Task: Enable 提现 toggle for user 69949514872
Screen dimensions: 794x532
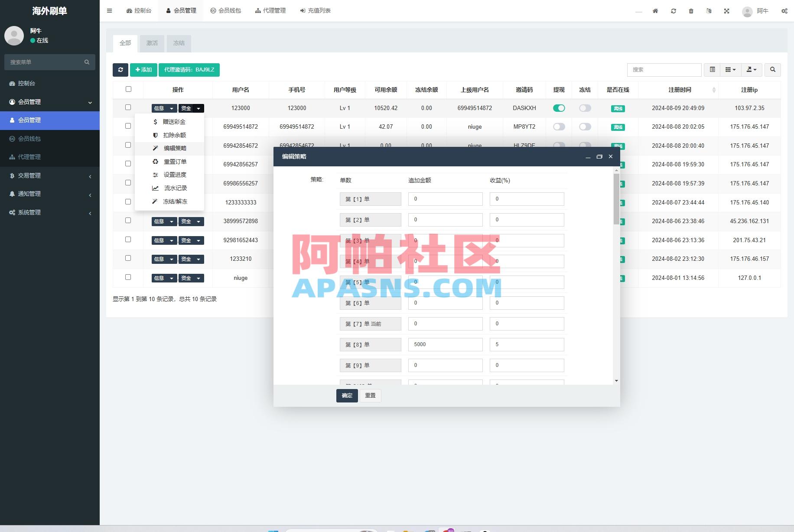Action: click(559, 127)
